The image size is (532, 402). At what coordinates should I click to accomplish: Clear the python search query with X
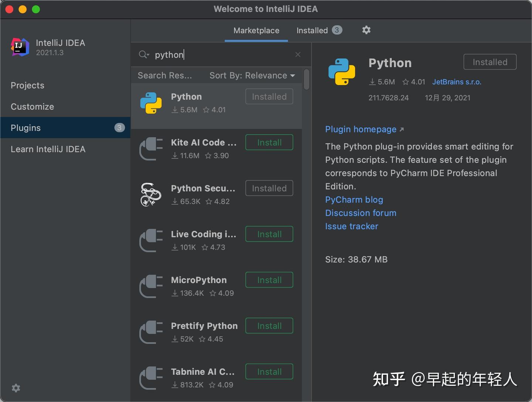pyautogui.click(x=298, y=54)
